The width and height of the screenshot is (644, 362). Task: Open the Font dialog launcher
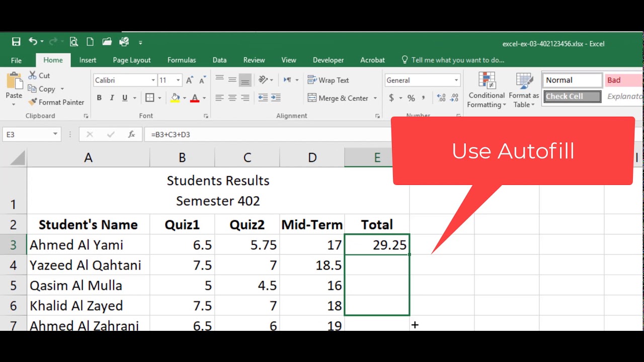206,116
